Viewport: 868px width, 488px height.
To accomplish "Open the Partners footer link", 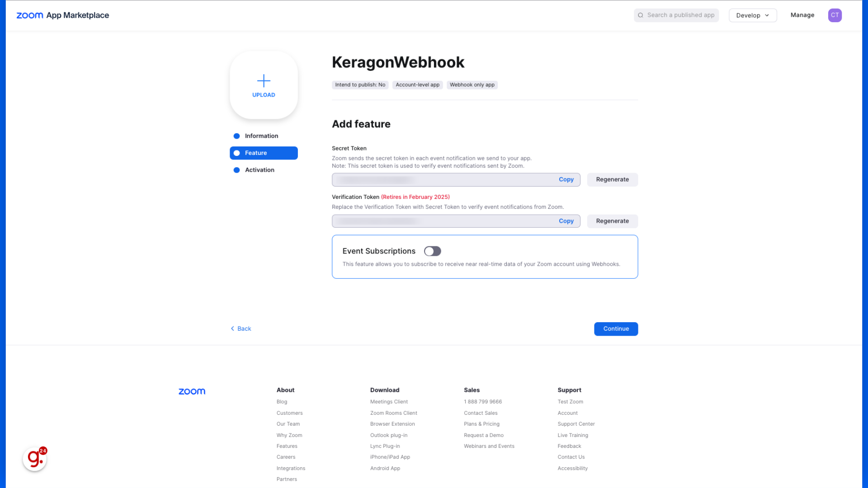I will click(x=287, y=479).
